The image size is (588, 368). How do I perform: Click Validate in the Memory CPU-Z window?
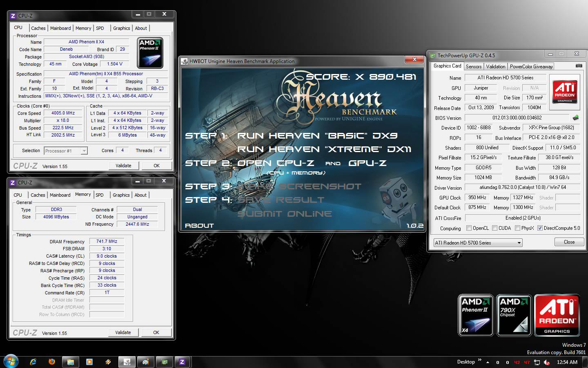(123, 332)
